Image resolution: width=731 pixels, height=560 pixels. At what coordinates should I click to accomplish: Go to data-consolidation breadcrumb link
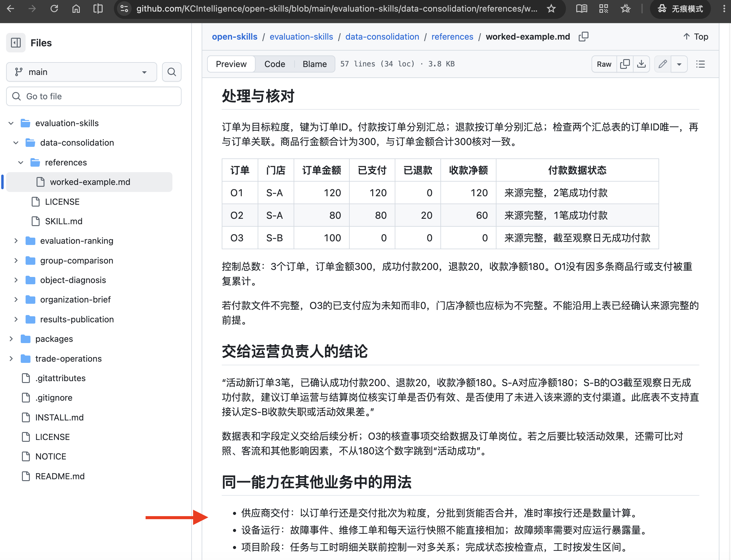[x=382, y=37]
